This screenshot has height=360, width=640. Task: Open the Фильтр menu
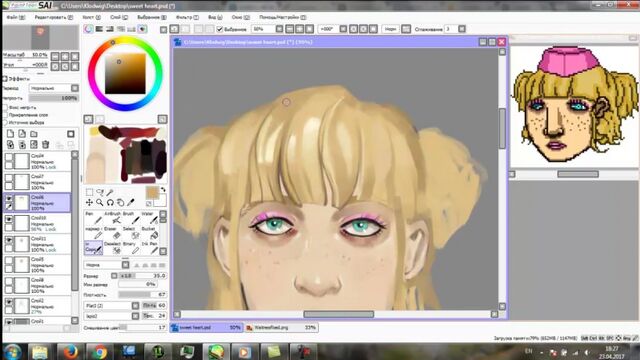click(187, 18)
